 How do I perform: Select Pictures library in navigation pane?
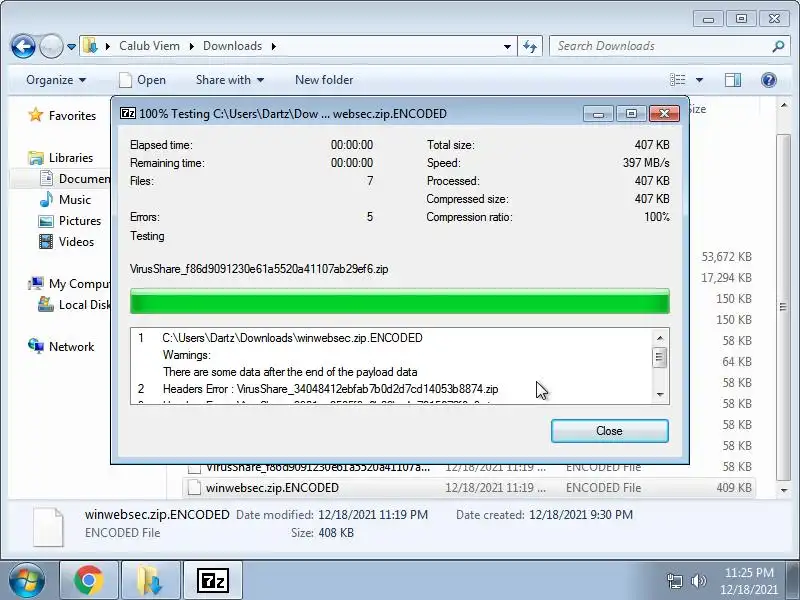coord(80,220)
